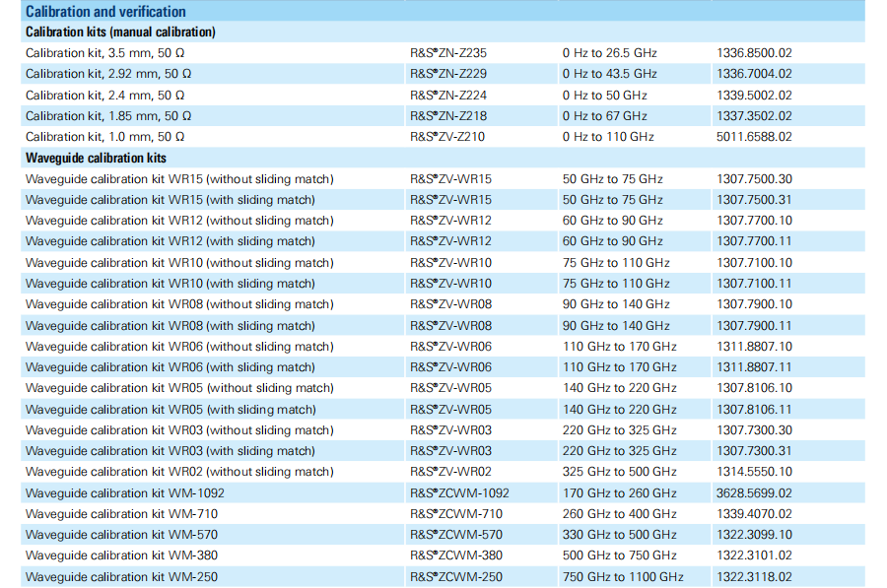Click Waveguide calibration kit WR15 (without sliding match)

(x=179, y=178)
